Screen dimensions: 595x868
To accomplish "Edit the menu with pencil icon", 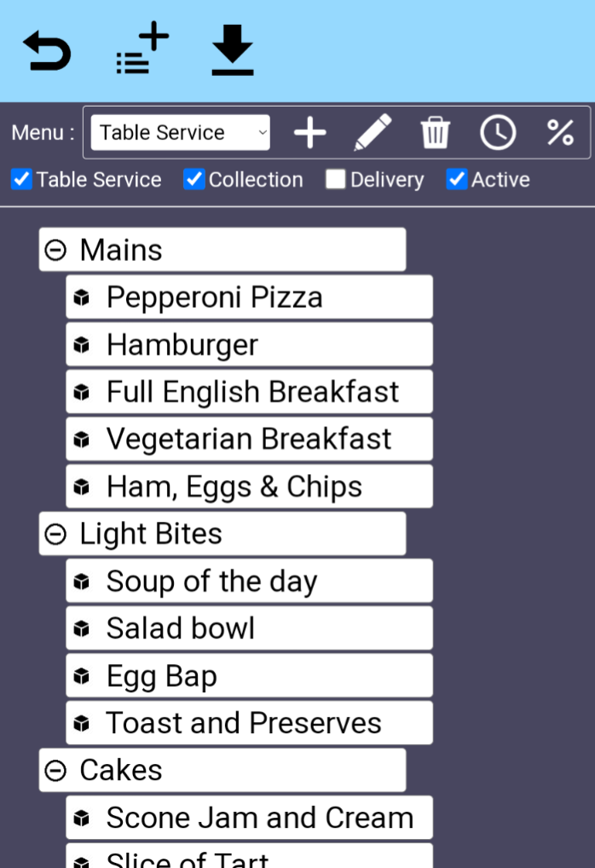I will click(x=373, y=133).
